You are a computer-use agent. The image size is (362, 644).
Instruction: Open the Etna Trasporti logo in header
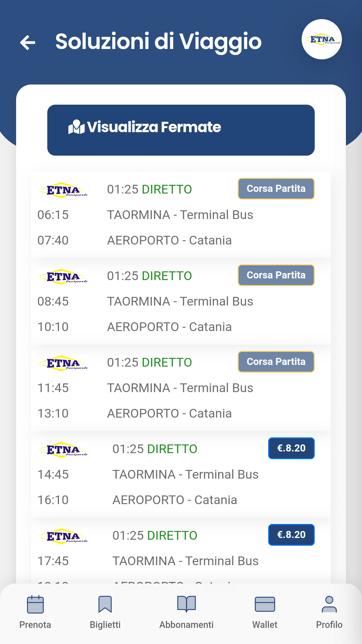point(321,39)
